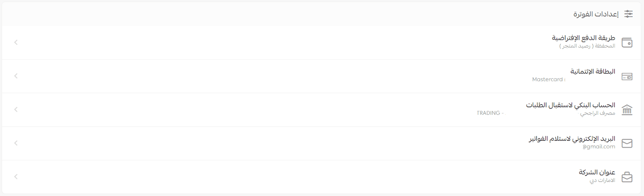Click the credit card icon
644x196 pixels.
click(x=627, y=76)
